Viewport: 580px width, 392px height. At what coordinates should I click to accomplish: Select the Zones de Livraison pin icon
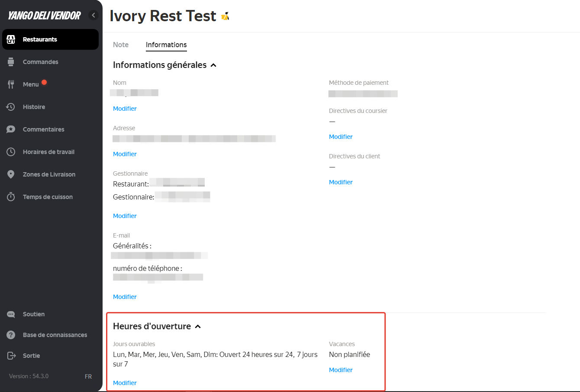point(11,174)
